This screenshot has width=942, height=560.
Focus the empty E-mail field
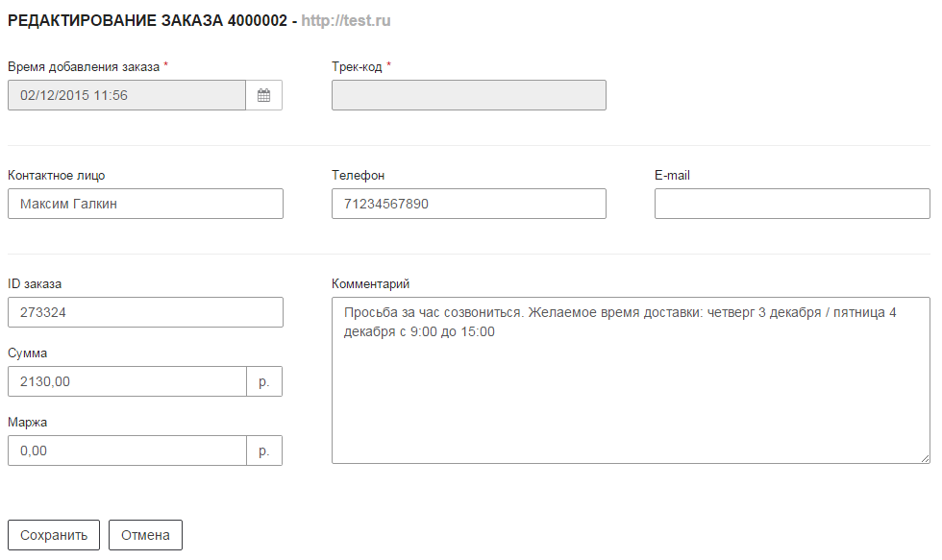pyautogui.click(x=792, y=204)
